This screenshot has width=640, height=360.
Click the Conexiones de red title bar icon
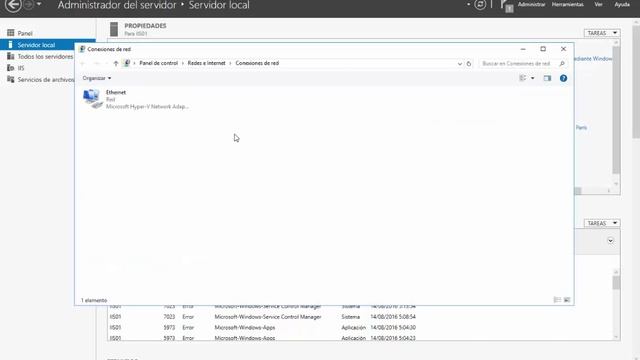click(82, 49)
